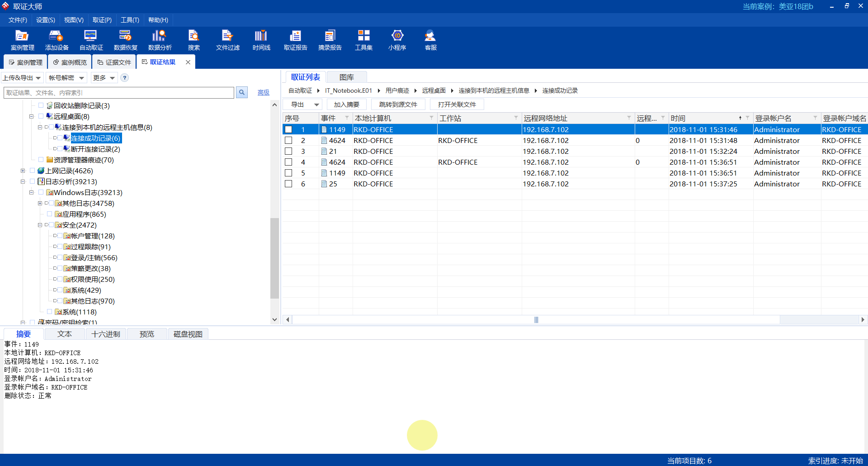Focus the 取证结果 search input field
The width and height of the screenshot is (868, 466).
[119, 92]
